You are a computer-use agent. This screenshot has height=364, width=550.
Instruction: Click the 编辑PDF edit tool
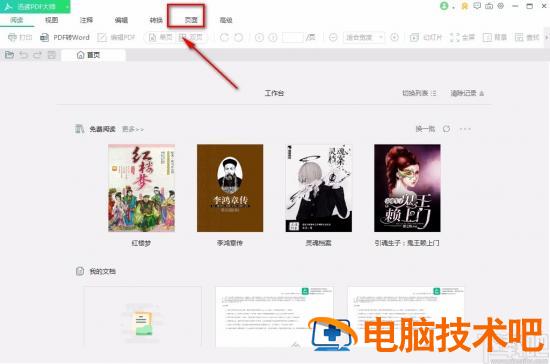point(116,37)
